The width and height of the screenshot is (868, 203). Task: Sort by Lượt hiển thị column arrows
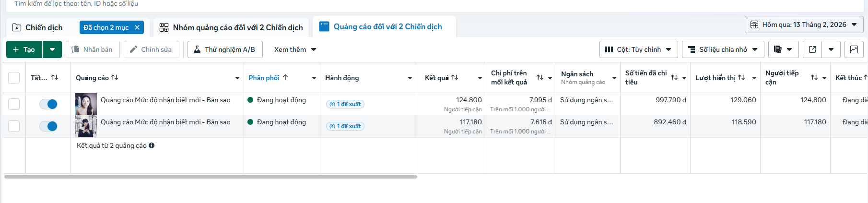point(741,77)
